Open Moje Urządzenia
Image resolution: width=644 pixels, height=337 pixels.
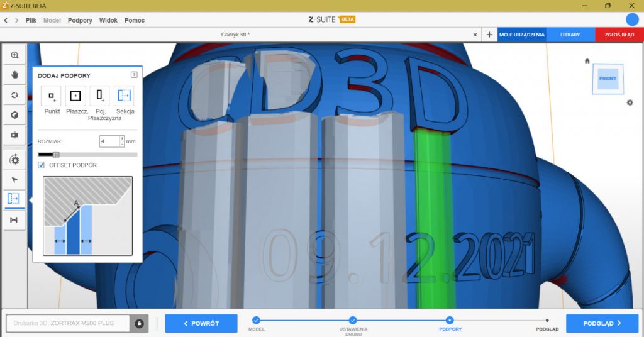click(521, 35)
